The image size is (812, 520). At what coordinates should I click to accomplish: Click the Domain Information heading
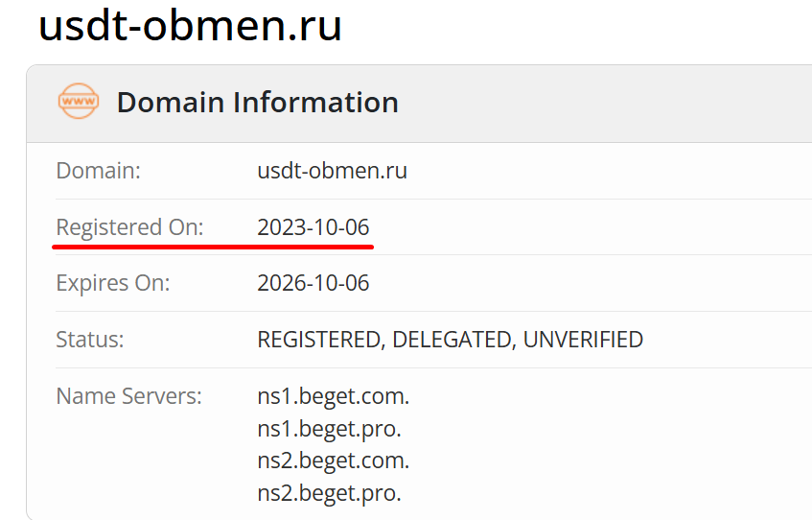click(x=257, y=103)
